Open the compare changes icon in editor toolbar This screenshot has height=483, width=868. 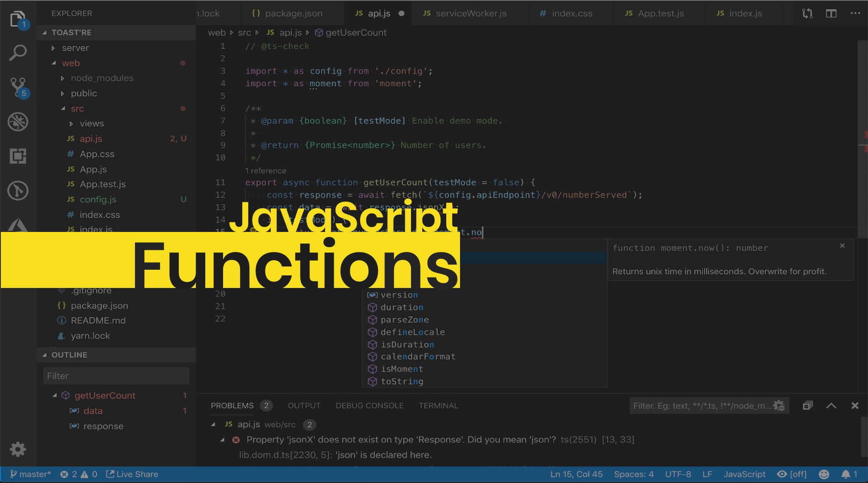coord(807,13)
